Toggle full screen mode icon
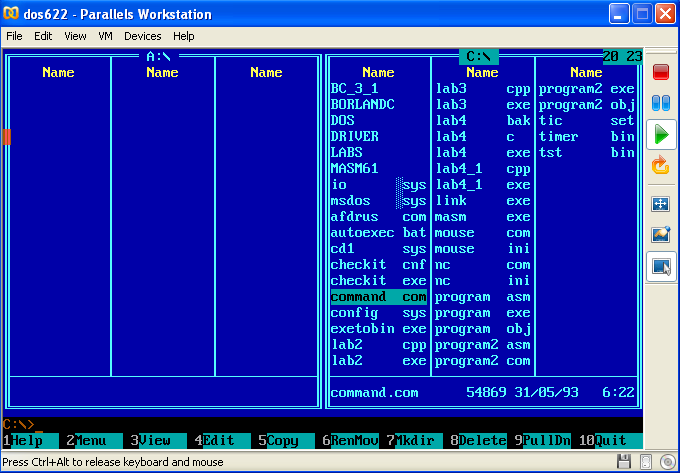 point(661,204)
